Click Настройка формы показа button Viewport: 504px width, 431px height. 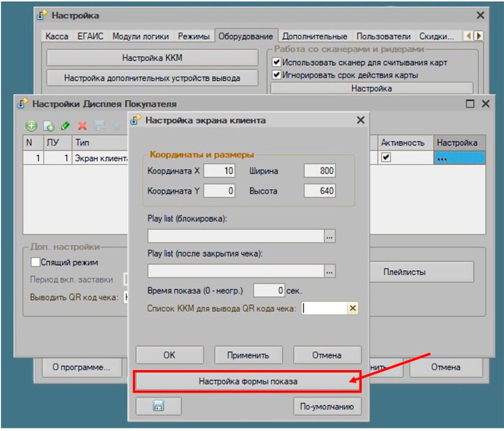point(248,381)
